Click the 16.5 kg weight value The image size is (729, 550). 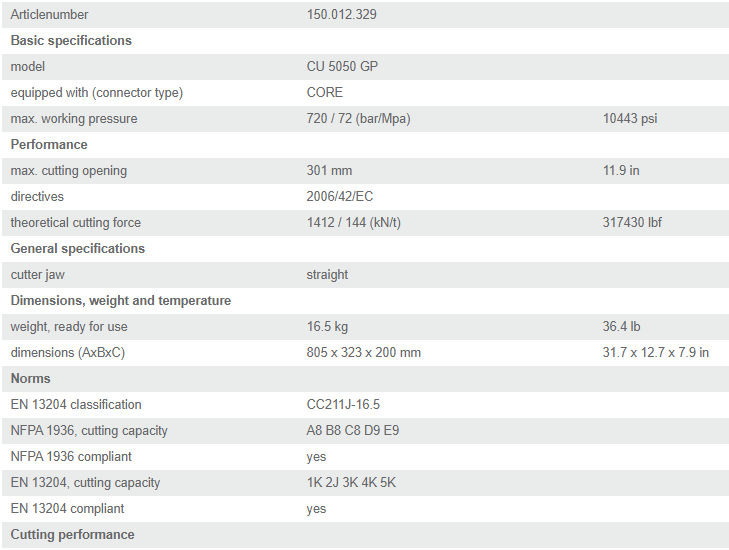pyautogui.click(x=327, y=327)
